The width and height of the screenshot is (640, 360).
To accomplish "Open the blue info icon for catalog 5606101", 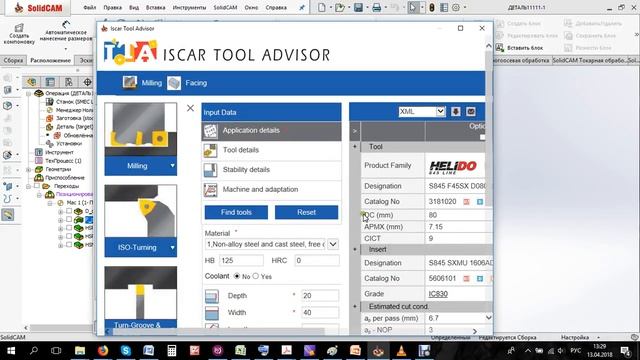I will (x=480, y=278).
